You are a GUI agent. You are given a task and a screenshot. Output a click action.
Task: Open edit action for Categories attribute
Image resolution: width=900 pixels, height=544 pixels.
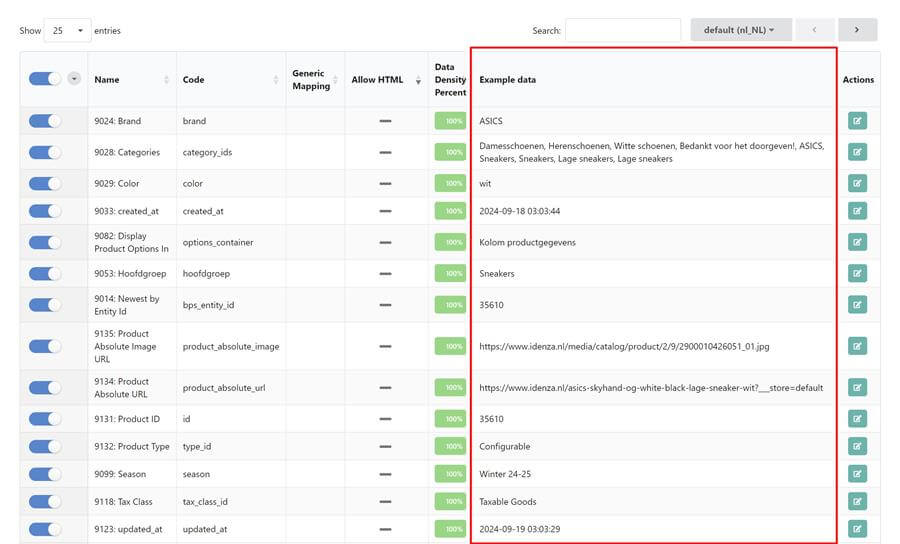(857, 152)
